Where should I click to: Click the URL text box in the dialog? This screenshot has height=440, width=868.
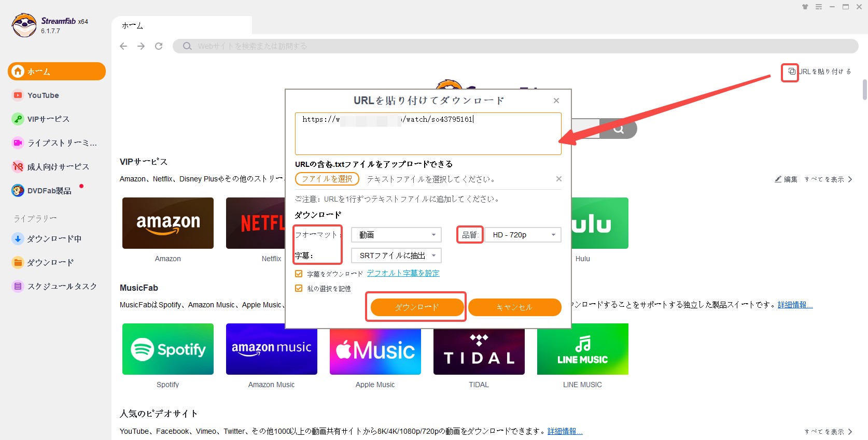[428, 134]
